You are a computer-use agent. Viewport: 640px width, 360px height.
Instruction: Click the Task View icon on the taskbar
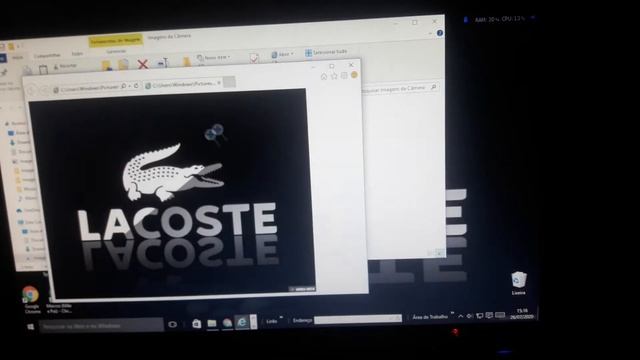pos(173,324)
